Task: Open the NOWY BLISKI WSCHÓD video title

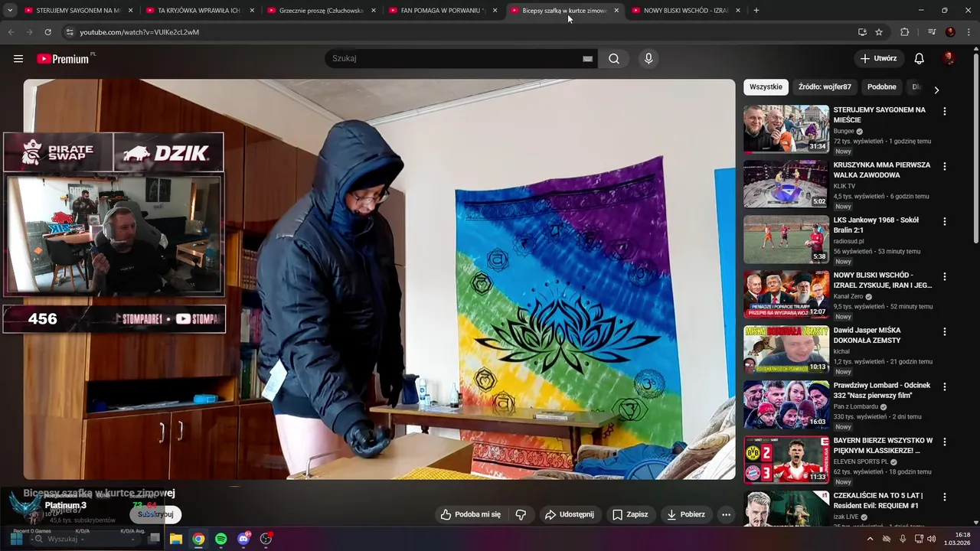Action: pos(883,280)
